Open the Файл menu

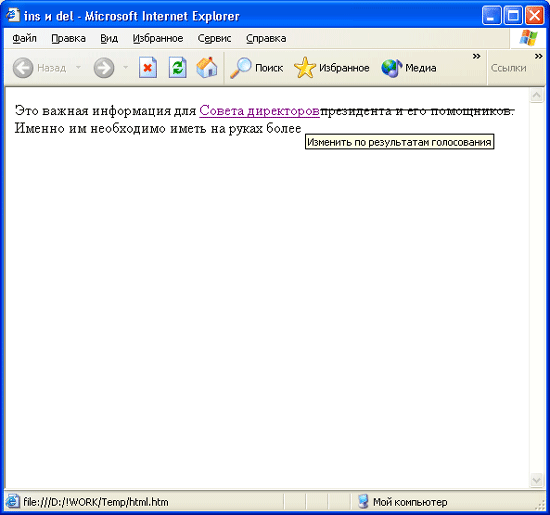24,38
